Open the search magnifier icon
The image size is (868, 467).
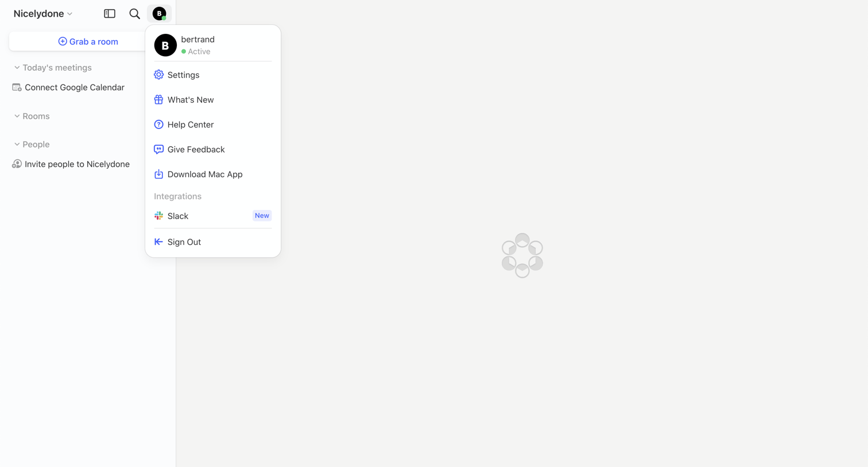(x=134, y=14)
